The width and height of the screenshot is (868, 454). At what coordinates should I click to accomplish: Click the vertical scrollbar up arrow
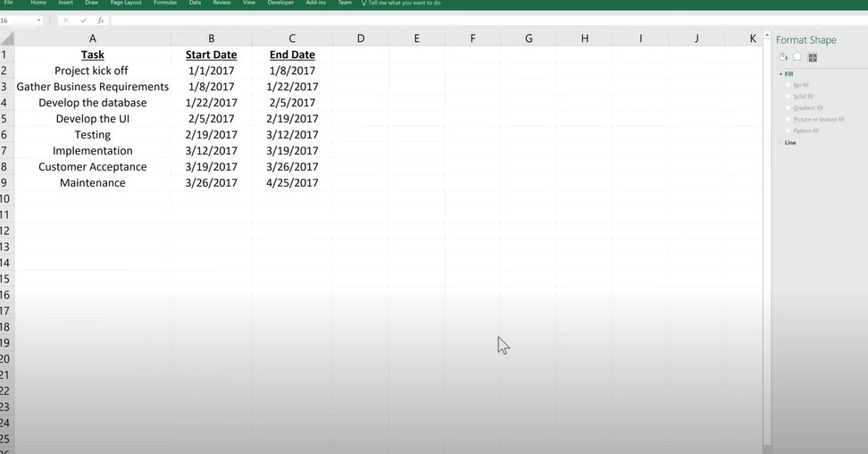coord(767,36)
